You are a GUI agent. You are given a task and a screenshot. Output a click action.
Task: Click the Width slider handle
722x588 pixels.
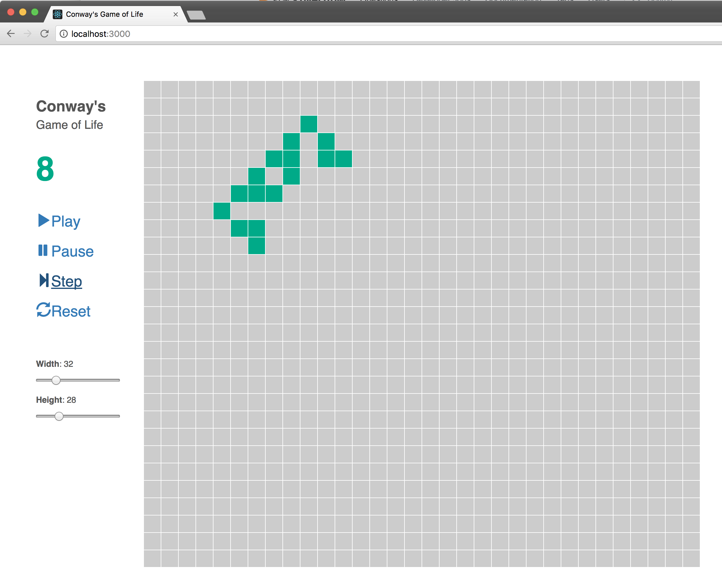coord(56,380)
